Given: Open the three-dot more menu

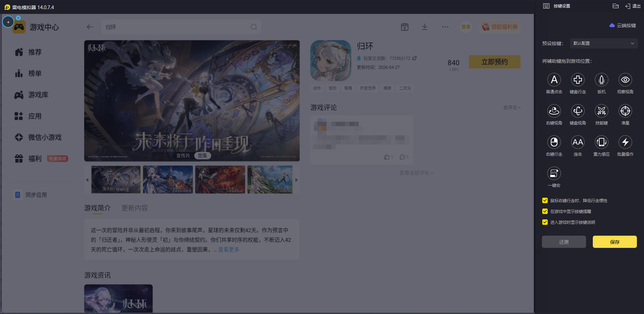Looking at the screenshot, I should [x=445, y=27].
